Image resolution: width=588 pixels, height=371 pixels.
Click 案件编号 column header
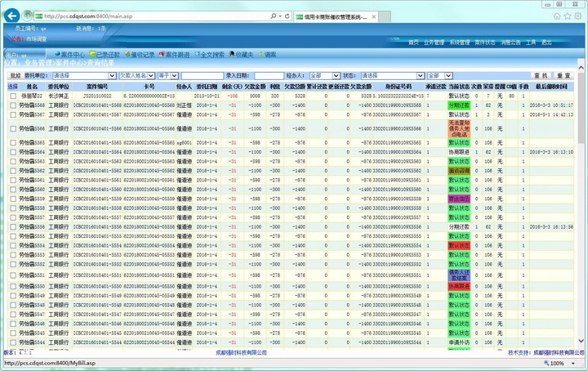tap(97, 87)
